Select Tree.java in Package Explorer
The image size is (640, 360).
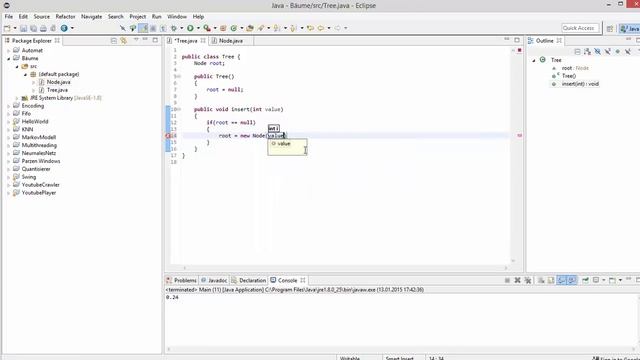[57, 90]
